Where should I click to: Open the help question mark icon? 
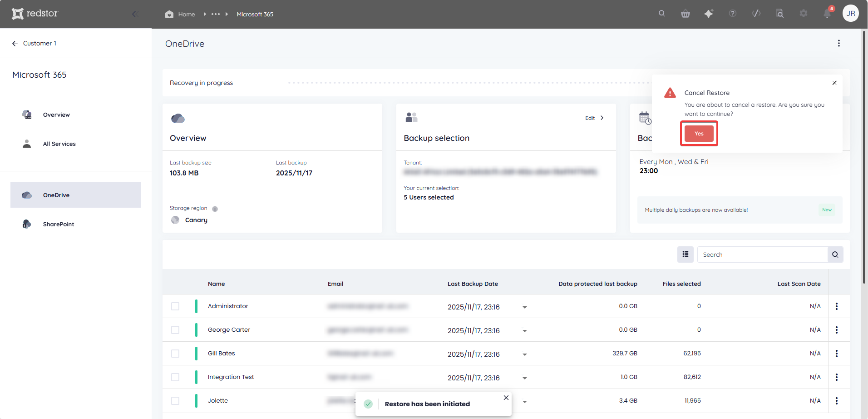[x=733, y=14]
